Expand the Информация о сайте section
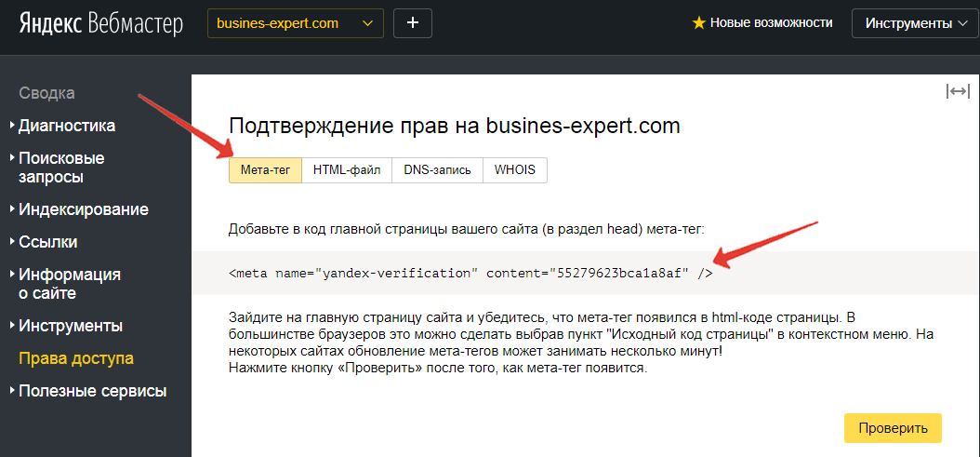Screen dimensions: 980x457 pyautogui.click(x=69, y=284)
